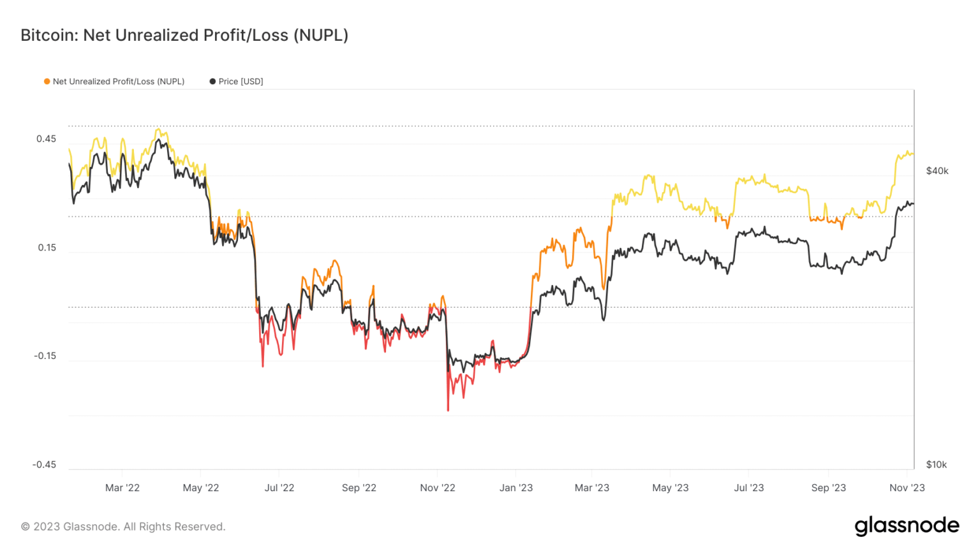Click the $10k price axis label
This screenshot has width=980, height=551.
coord(936,465)
